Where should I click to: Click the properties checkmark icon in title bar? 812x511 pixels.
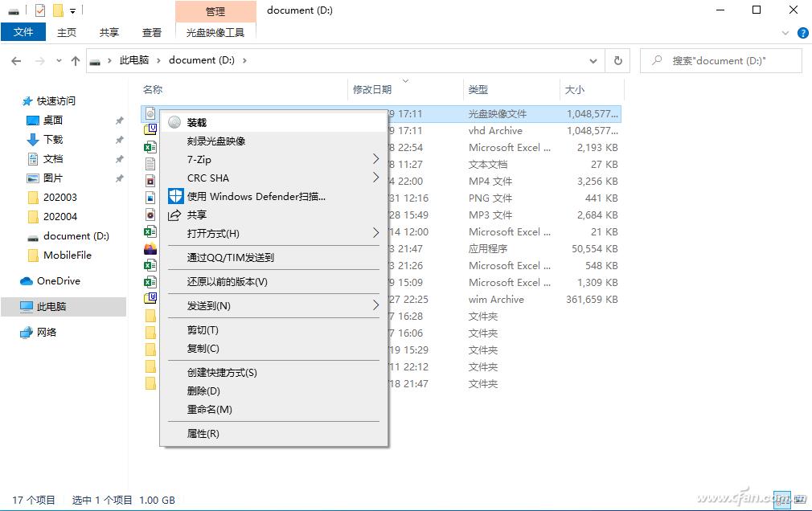tap(40, 10)
